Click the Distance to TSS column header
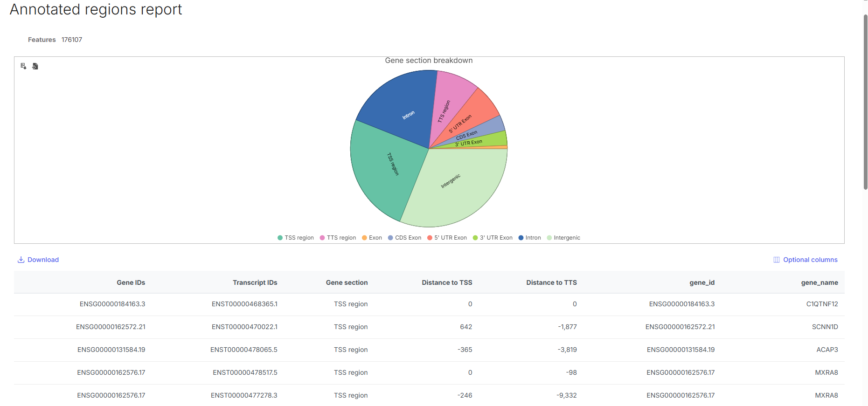 447,282
